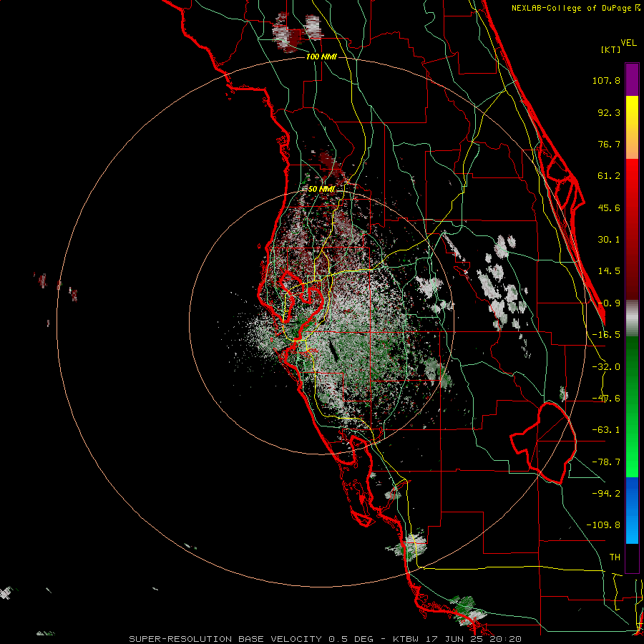Screen dimensions: 644x644
Task: Click the -78.7 velocity scale value
Action: pyautogui.click(x=606, y=462)
